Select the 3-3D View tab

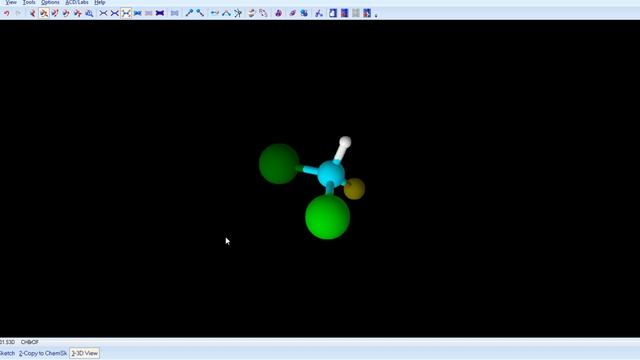84,353
